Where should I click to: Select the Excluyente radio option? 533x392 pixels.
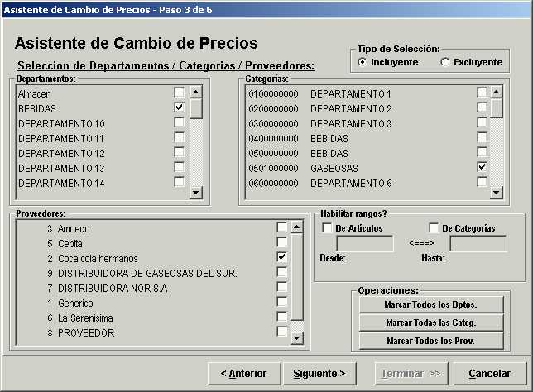pyautogui.click(x=444, y=62)
